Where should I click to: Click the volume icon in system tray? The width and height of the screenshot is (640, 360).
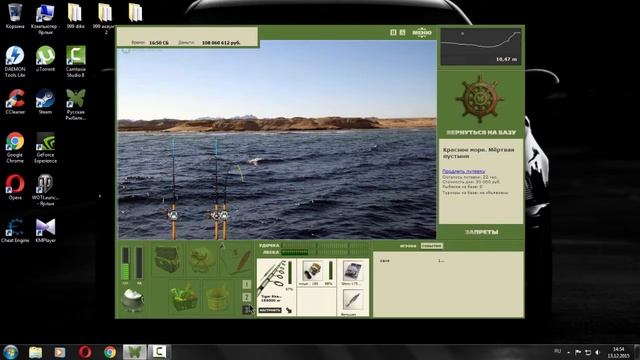598,352
